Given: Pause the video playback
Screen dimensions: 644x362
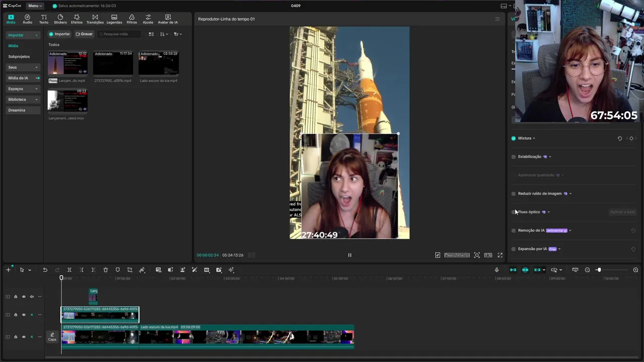Looking at the screenshot, I should tap(350, 255).
